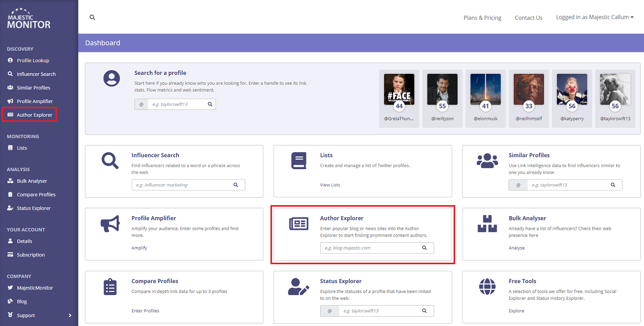Click the Status Explorer sidebar icon
The image size is (644, 326).
10,208
